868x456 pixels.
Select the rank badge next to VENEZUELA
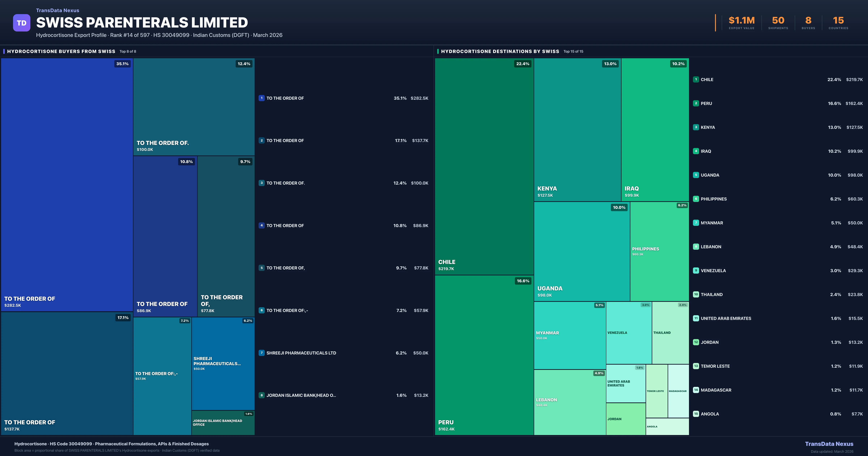(x=696, y=271)
